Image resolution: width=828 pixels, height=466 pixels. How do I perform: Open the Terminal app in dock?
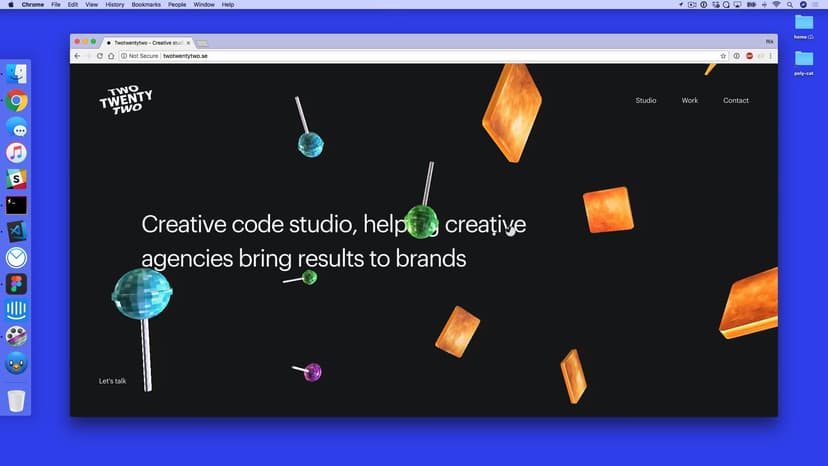coord(16,205)
